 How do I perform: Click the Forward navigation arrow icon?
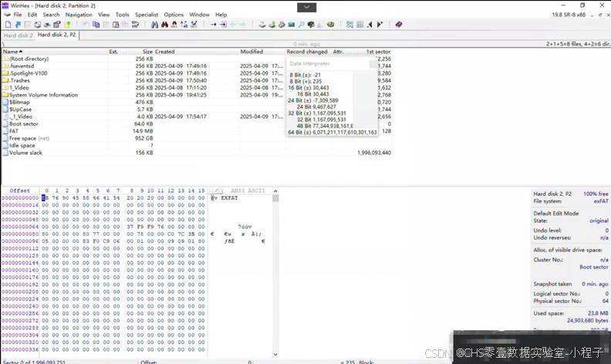point(242,24)
